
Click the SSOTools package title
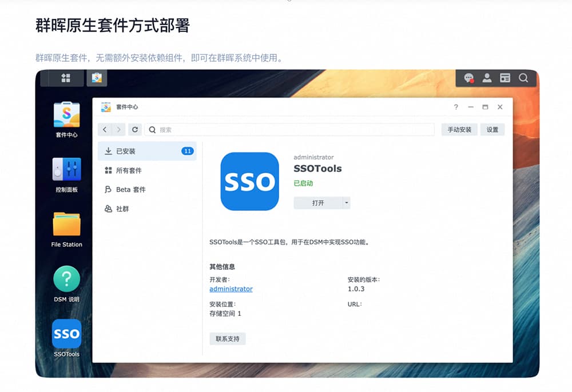pos(317,169)
